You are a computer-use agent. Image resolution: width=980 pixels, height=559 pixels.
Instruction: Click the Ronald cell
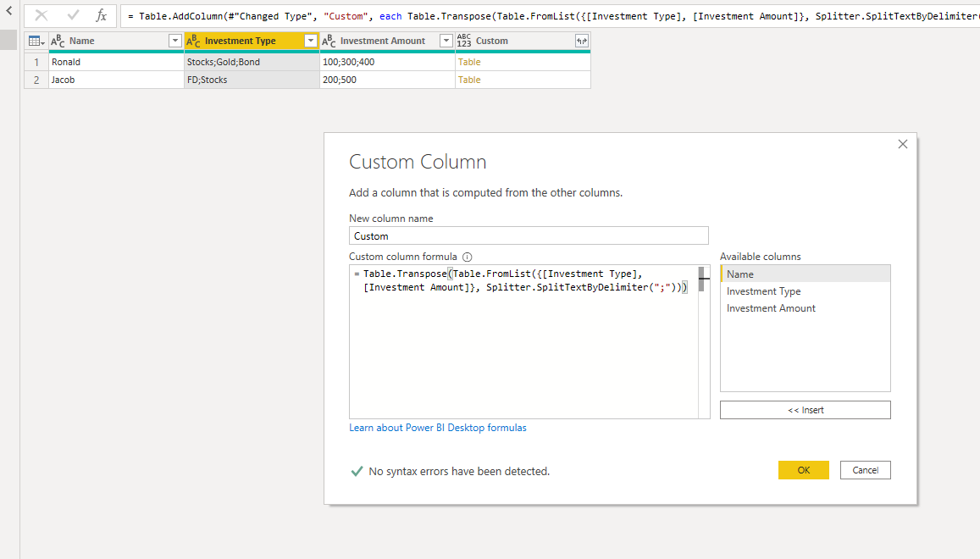[x=116, y=62]
